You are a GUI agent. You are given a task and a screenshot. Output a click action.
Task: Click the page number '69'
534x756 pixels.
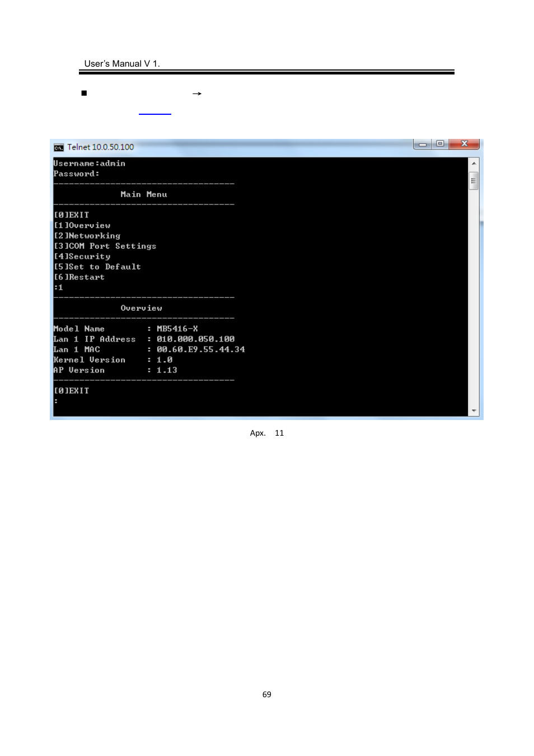pyautogui.click(x=267, y=694)
